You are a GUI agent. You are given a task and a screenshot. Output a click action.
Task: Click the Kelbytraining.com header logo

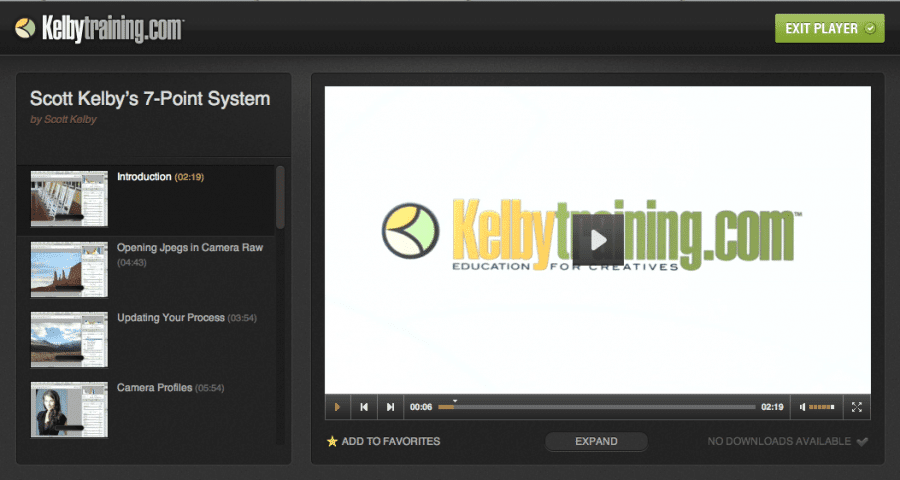(x=99, y=29)
